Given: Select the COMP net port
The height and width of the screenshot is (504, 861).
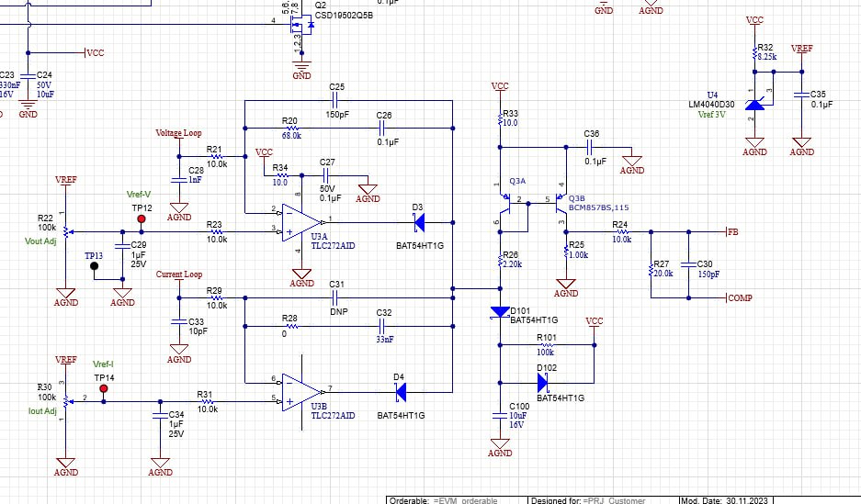Looking at the screenshot, I should [x=739, y=297].
